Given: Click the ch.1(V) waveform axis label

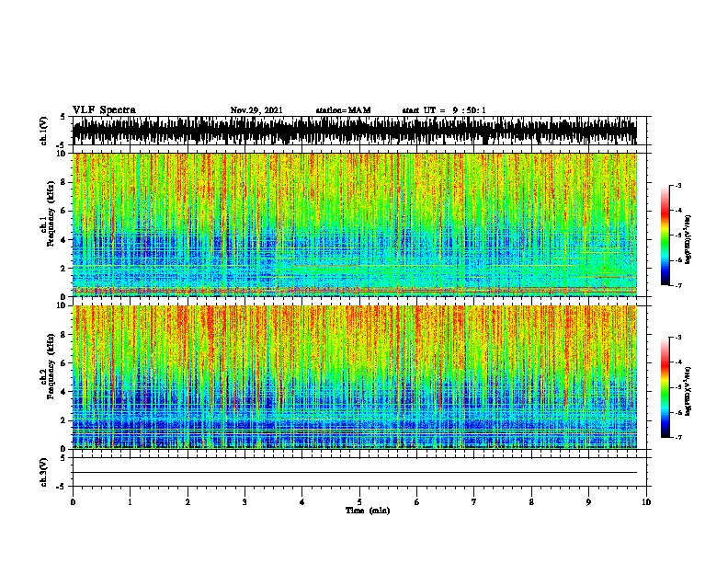Looking at the screenshot, I should coord(44,131).
